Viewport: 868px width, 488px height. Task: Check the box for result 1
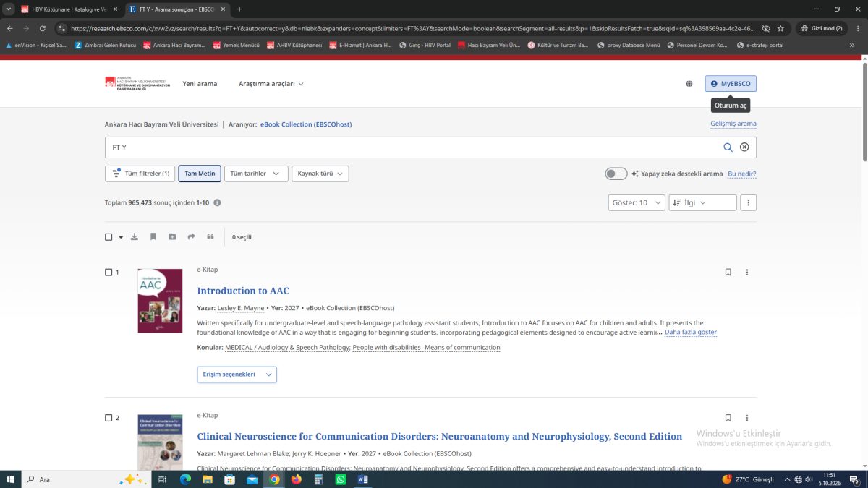[x=109, y=273]
